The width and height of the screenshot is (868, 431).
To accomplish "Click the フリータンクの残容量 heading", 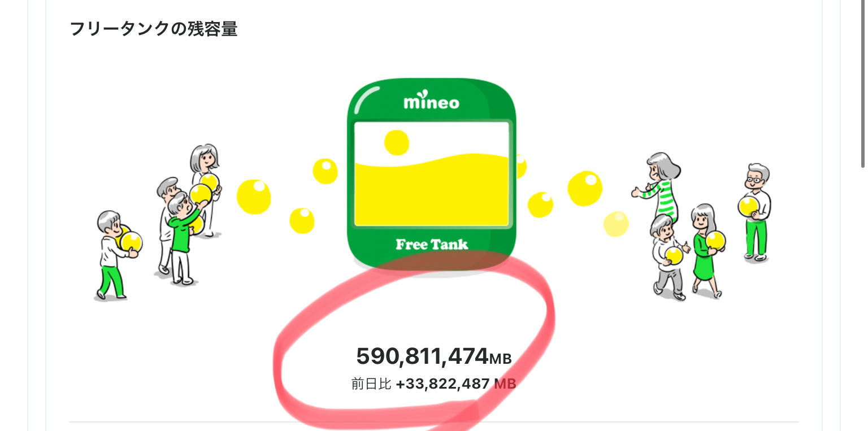I will point(154,29).
